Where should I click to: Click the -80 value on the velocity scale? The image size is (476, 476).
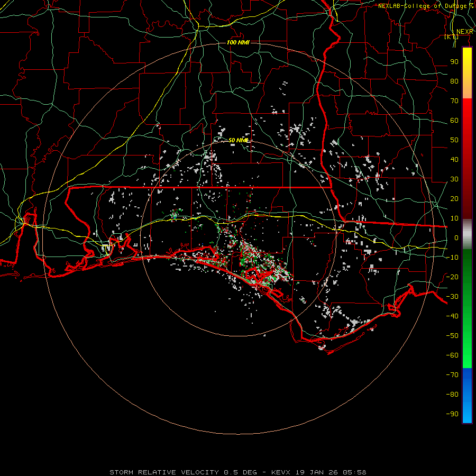pyautogui.click(x=452, y=395)
